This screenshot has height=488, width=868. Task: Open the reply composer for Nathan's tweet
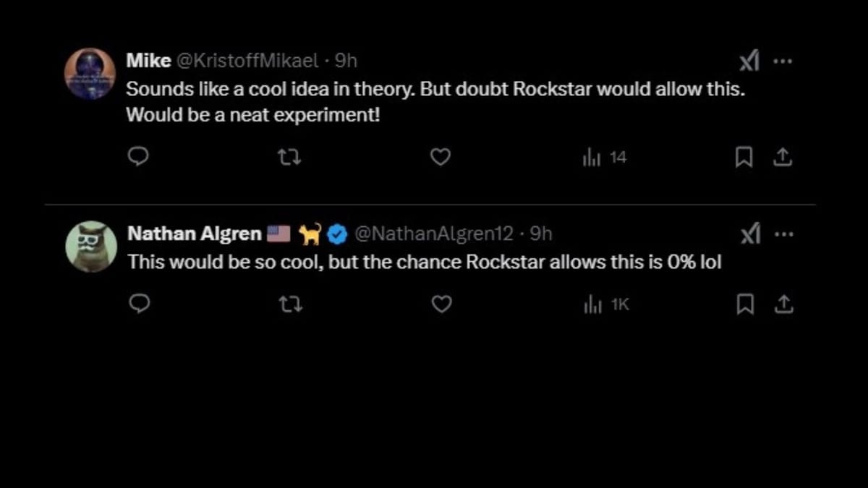[x=138, y=304]
